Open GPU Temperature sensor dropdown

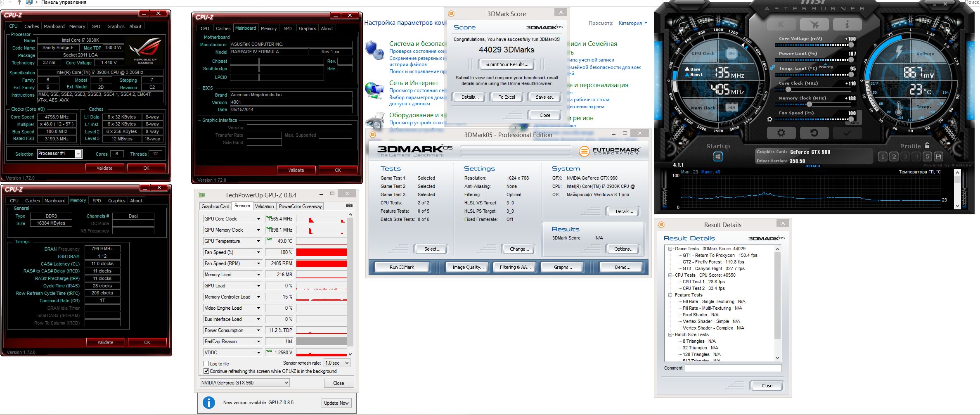pos(258,241)
